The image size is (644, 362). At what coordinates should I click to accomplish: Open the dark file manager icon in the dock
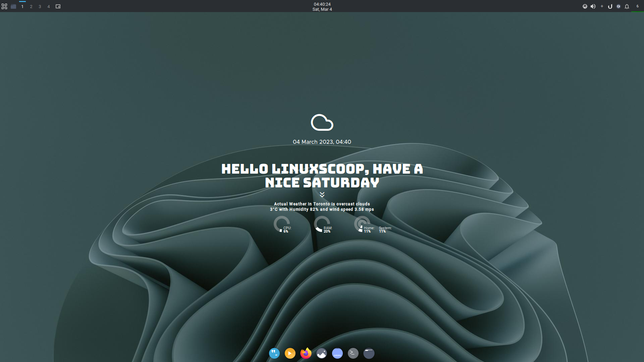pos(369,353)
